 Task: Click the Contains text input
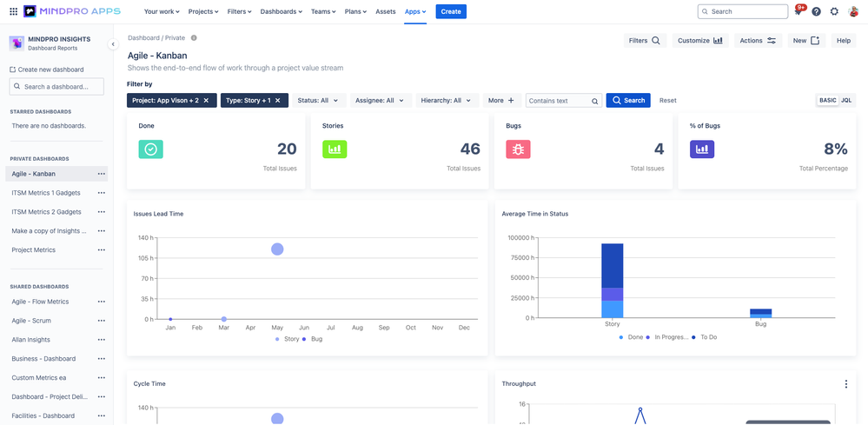(564, 100)
